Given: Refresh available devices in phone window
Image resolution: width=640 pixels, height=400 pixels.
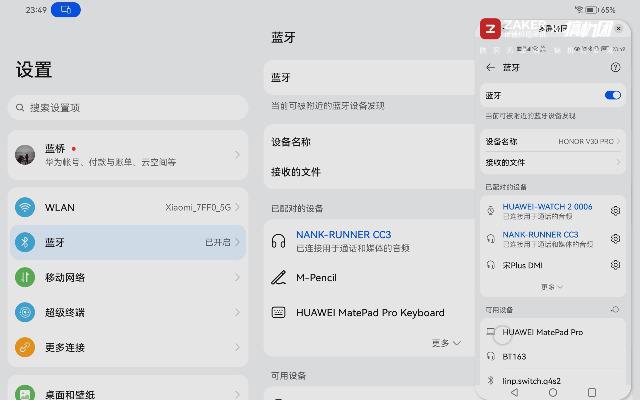Looking at the screenshot, I should 616,309.
